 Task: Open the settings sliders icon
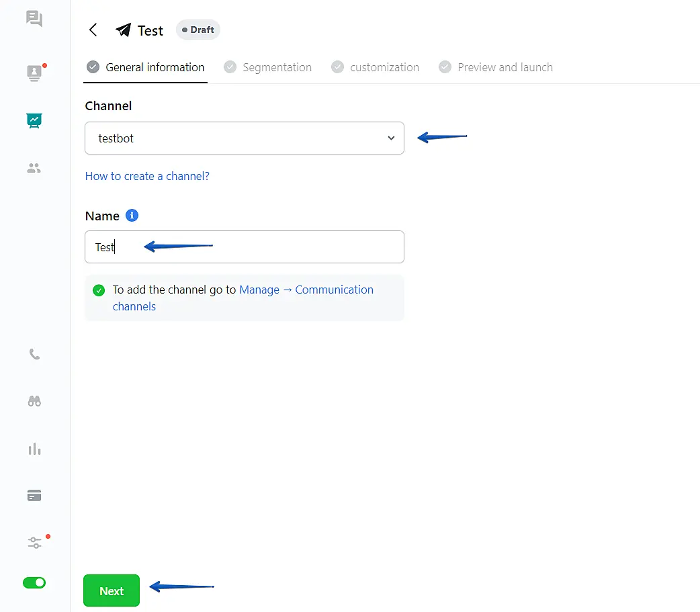point(34,543)
